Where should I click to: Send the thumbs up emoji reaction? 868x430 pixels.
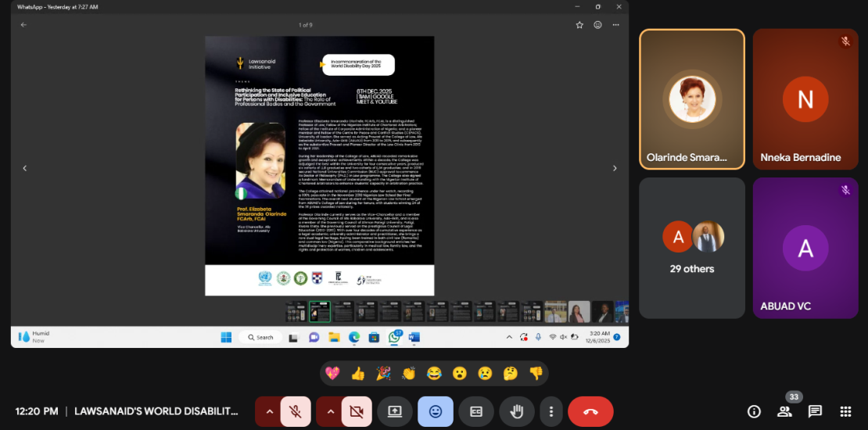[x=358, y=374]
